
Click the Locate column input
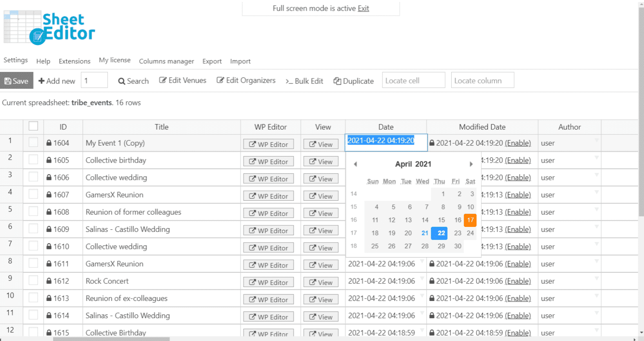(x=483, y=80)
